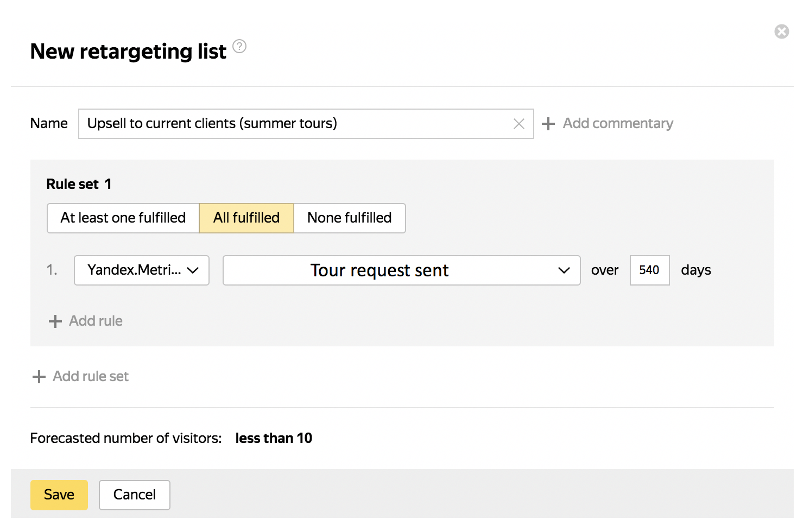Close the New retargeting list dialog
This screenshot has width=797, height=532.
pyautogui.click(x=781, y=31)
